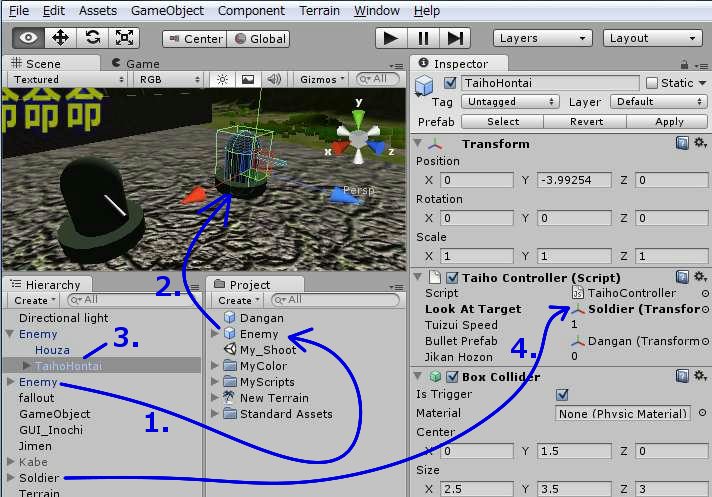Open the Window menu

pos(377,10)
